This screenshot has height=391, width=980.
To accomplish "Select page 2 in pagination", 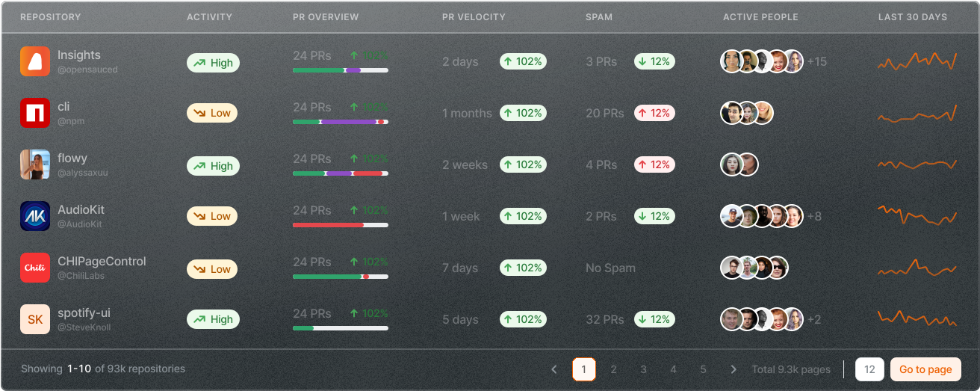I will 614,369.
